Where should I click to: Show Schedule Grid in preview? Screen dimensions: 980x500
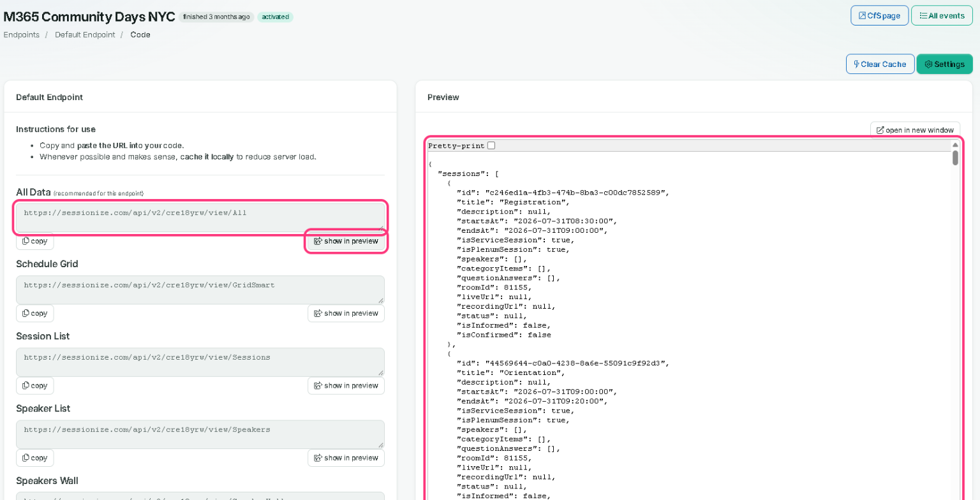click(346, 313)
